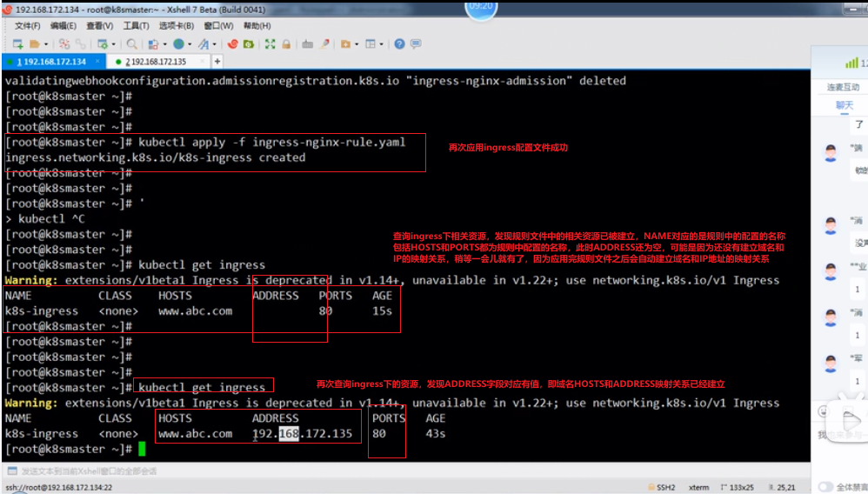Click the xterm status bar entry
The image size is (868, 494).
(698, 487)
